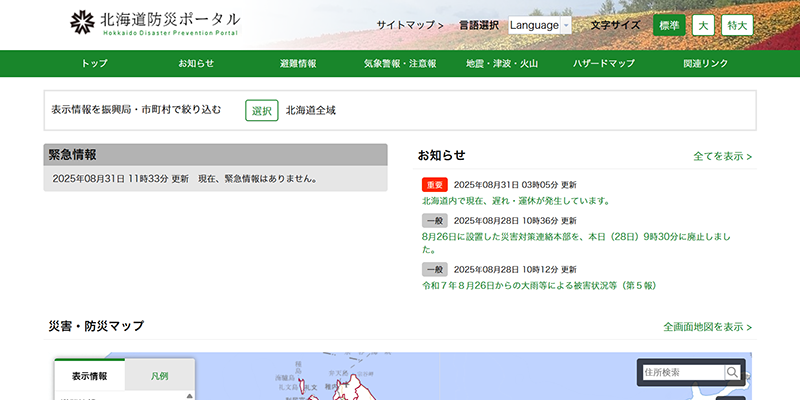Open 令和7年8月26日からの大雨等による被害状況等 notice
The width and height of the screenshot is (800, 400).
pos(539,286)
